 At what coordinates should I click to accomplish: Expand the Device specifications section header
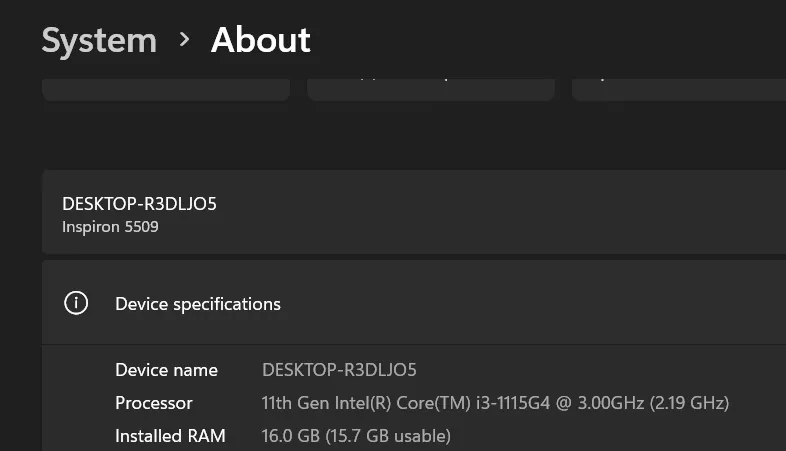[414, 303]
